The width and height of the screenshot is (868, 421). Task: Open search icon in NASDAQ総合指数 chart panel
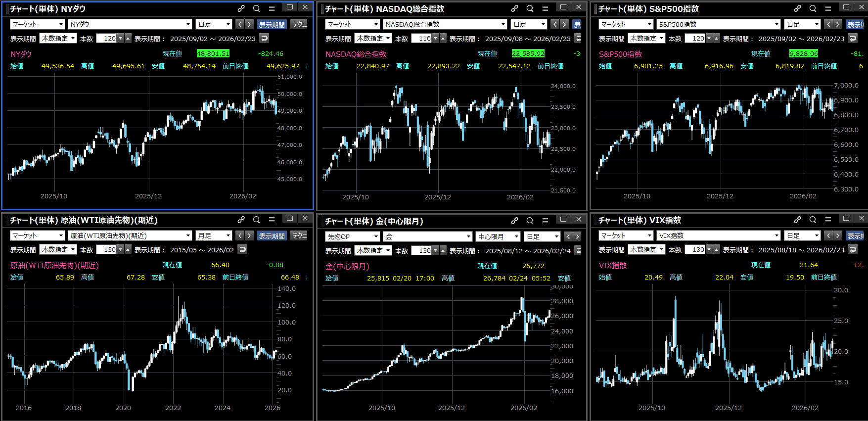530,8
